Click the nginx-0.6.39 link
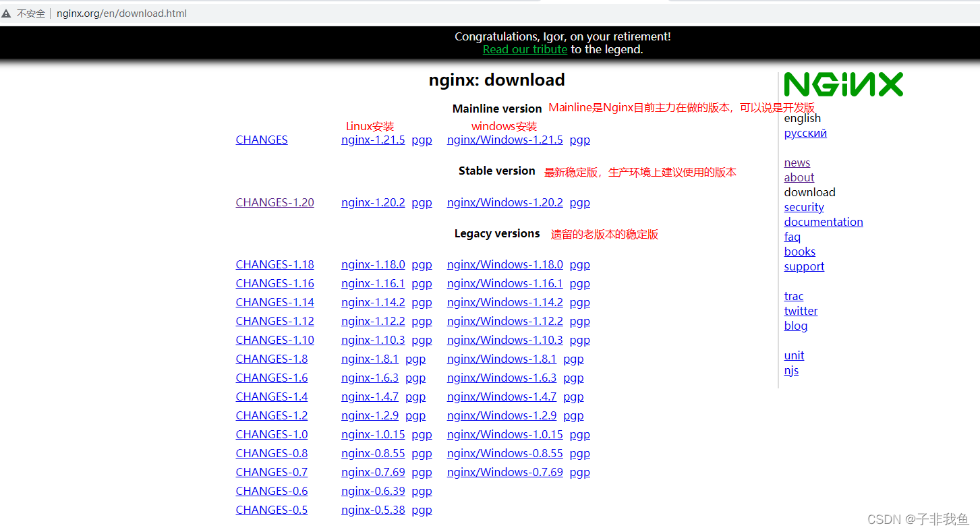Image resolution: width=980 pixels, height=532 pixels. [x=373, y=491]
